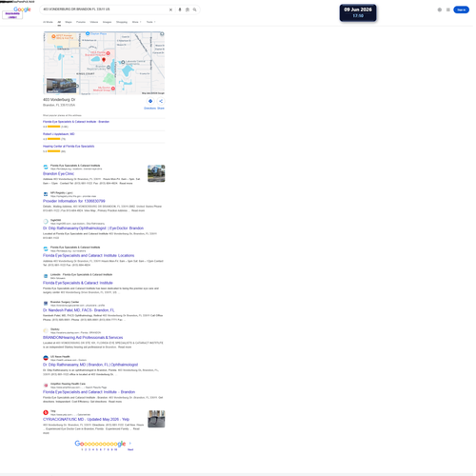Click the Directions icon button
This screenshot has height=476, width=476.
pyautogui.click(x=150, y=101)
